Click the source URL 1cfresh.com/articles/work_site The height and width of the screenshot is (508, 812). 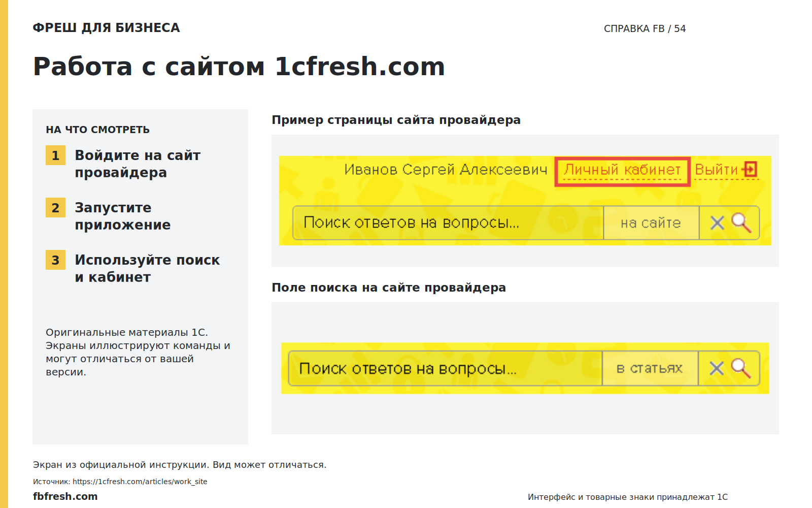pyautogui.click(x=140, y=482)
